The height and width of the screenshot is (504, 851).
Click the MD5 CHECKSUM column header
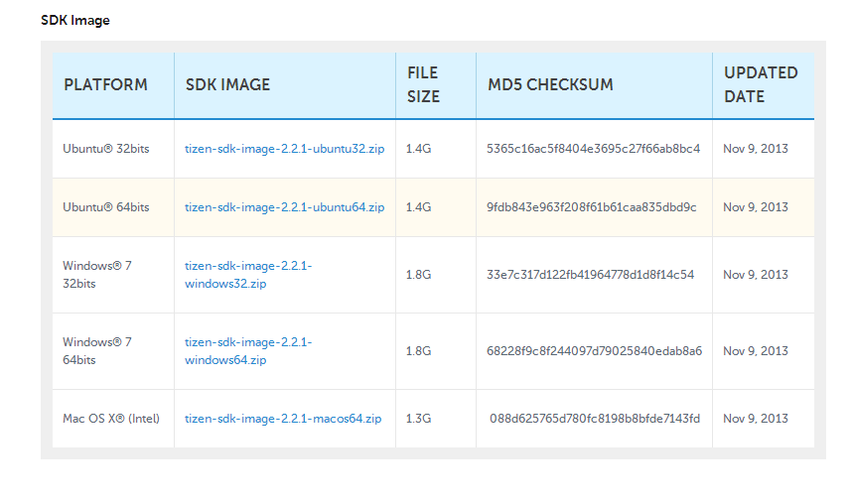click(x=550, y=85)
